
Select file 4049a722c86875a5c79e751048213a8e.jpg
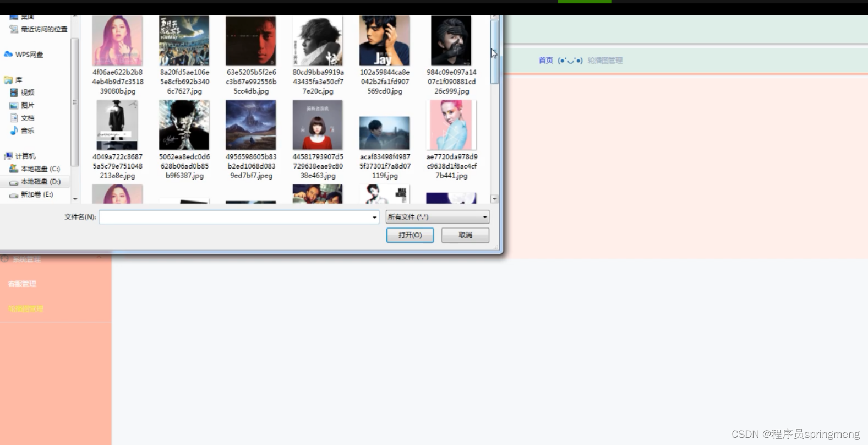118,140
